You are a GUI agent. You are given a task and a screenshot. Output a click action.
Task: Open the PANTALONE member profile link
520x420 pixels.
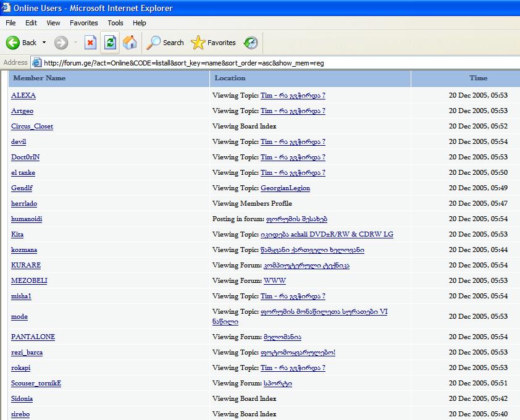point(33,337)
